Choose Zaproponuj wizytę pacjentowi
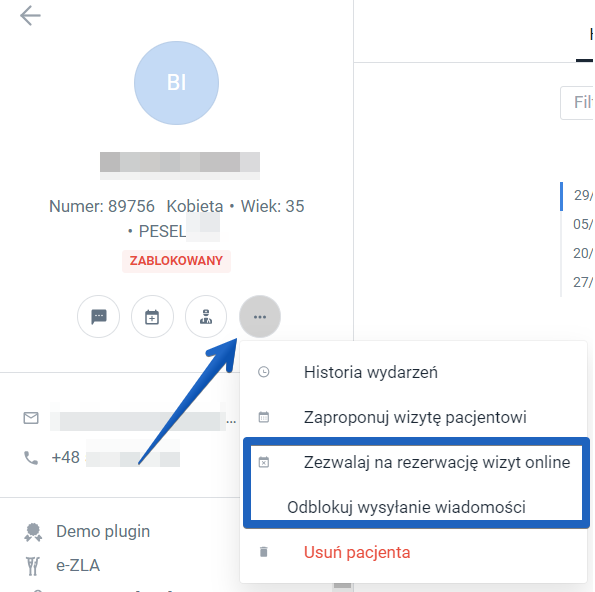This screenshot has width=595, height=592. pos(415,417)
